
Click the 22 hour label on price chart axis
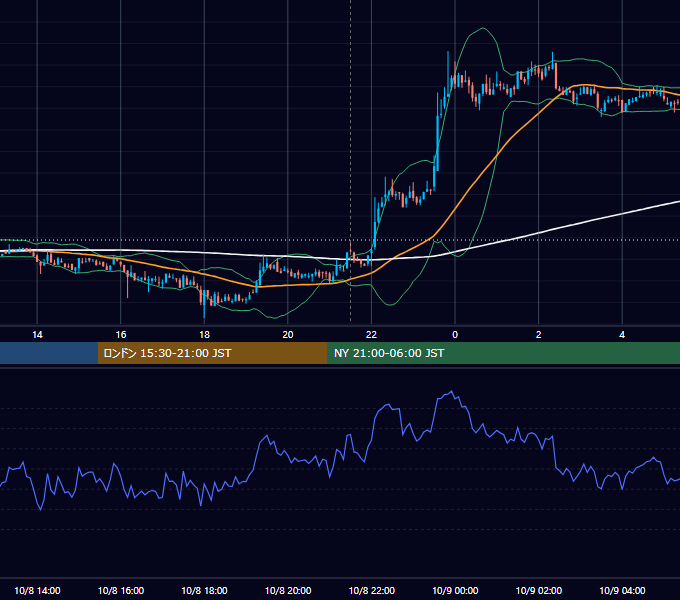point(371,335)
